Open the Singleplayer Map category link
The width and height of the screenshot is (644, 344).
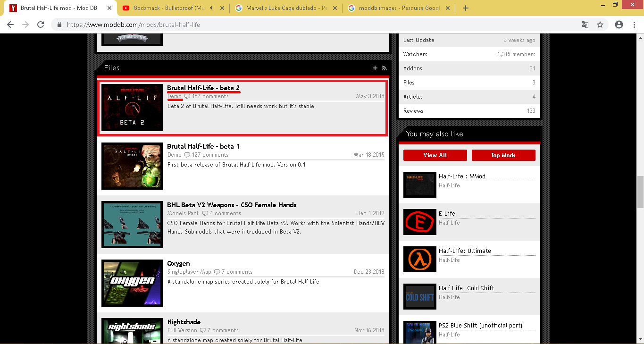tap(190, 272)
